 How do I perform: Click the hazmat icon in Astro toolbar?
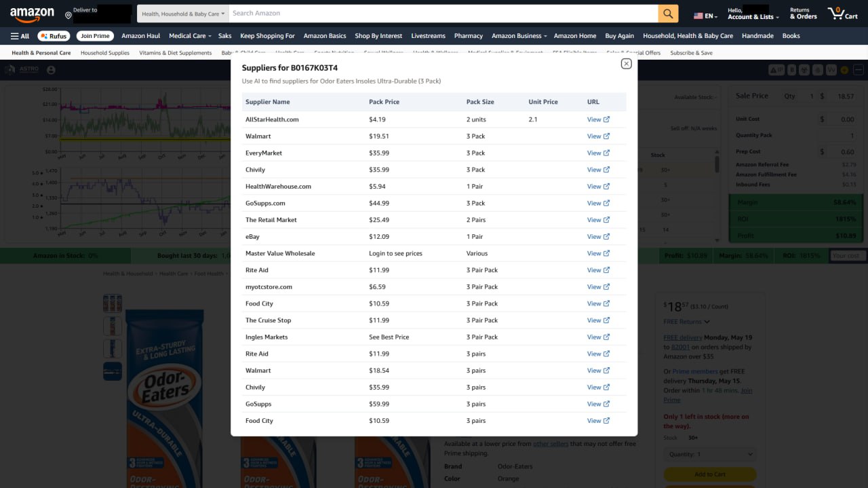point(804,70)
